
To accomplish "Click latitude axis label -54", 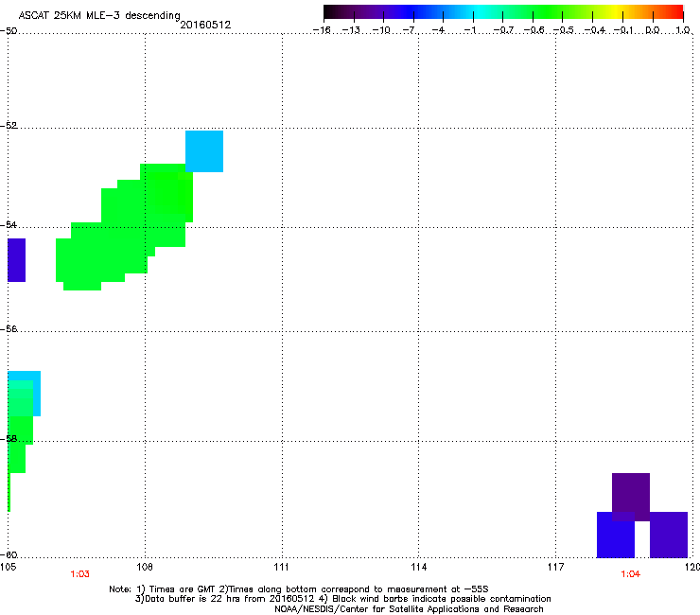I will (x=9, y=224).
